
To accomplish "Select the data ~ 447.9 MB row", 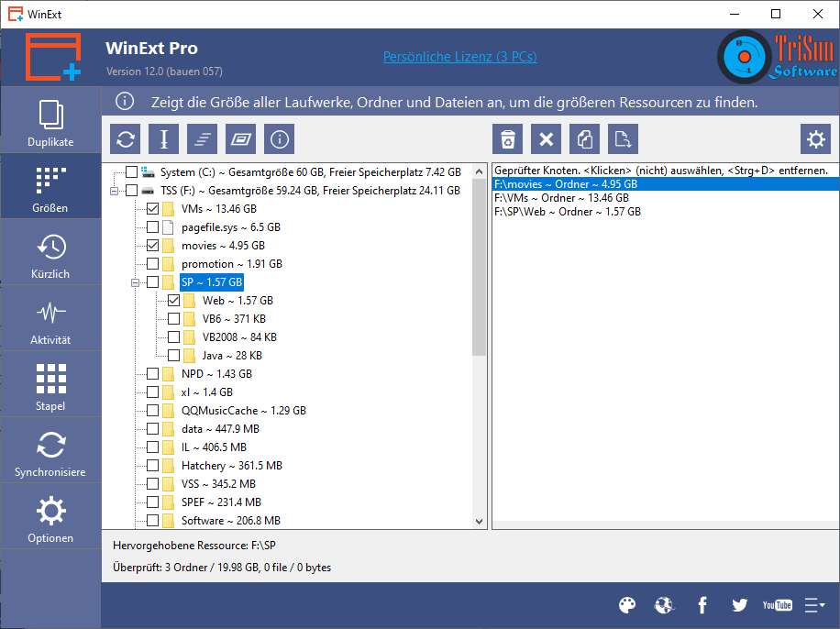I will tap(220, 428).
